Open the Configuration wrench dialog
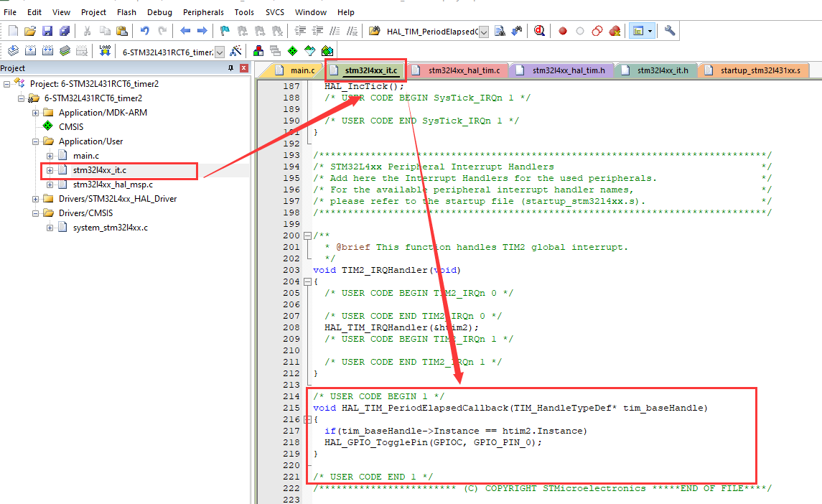The image size is (822, 504). click(x=669, y=30)
